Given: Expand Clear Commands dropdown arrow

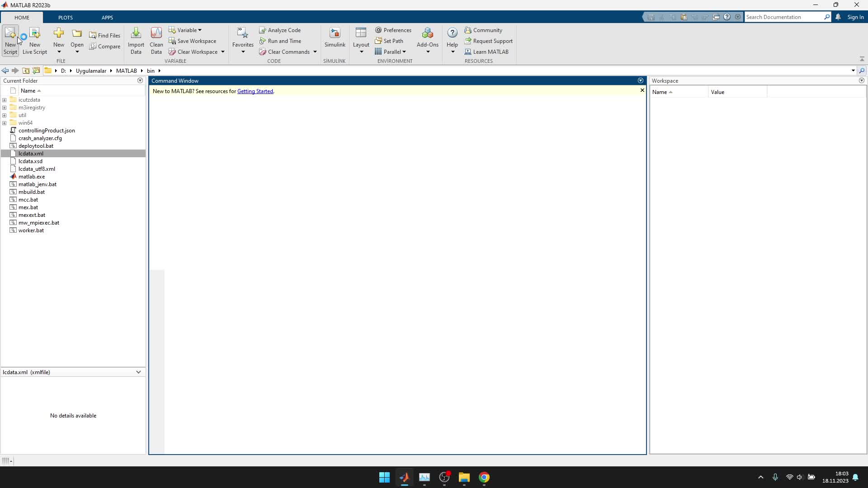Looking at the screenshot, I should [x=315, y=52].
